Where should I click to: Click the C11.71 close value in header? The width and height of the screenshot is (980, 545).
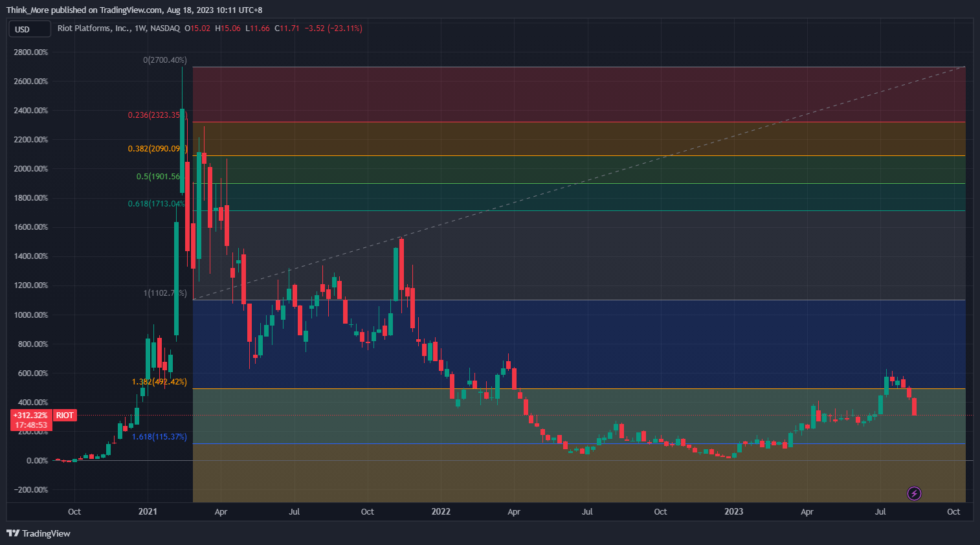click(x=287, y=28)
